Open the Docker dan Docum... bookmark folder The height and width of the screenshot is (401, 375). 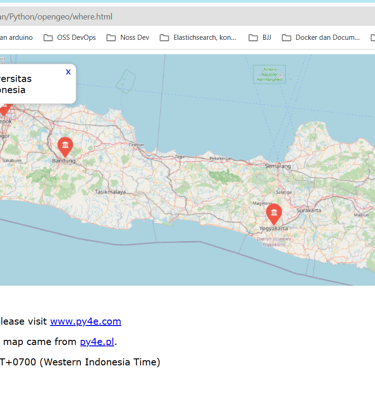tap(321, 38)
